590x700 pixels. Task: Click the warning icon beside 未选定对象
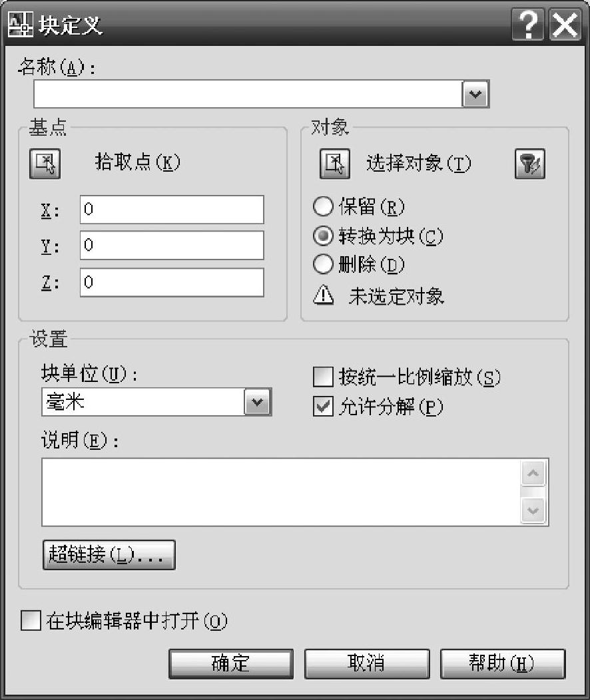pyautogui.click(x=323, y=296)
